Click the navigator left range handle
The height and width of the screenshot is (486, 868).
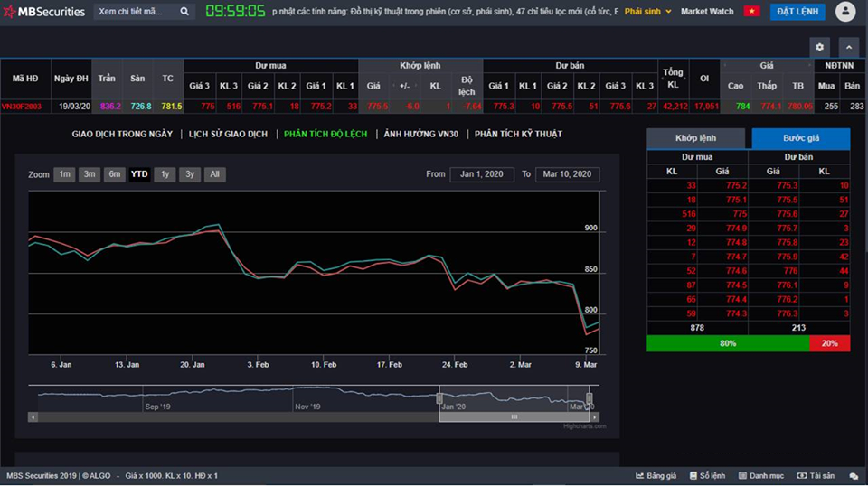pos(439,398)
